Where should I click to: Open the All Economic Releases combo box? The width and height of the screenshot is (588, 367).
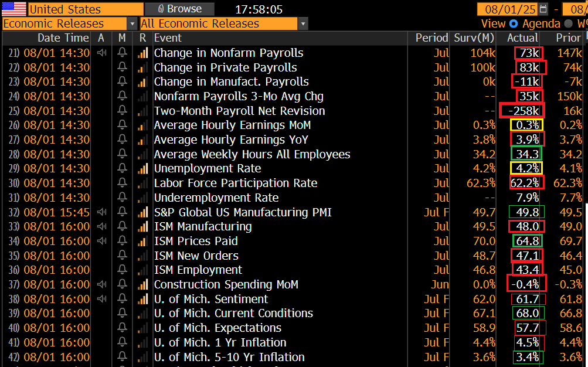[224, 23]
